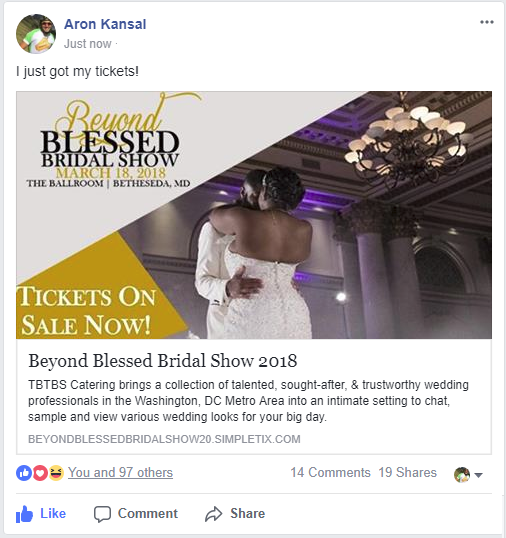Screen dimensions: 506x538
Task: Click the blue thumbs-up reaction icon
Action: click(x=24, y=473)
